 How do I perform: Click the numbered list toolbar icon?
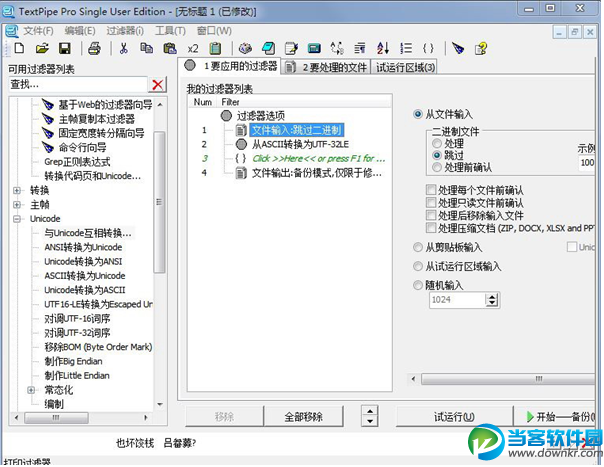406,48
